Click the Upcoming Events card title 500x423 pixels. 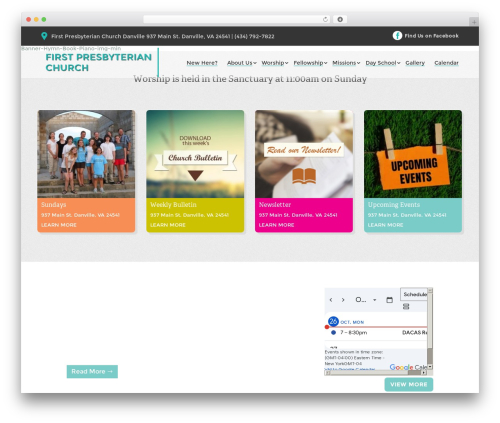394,205
